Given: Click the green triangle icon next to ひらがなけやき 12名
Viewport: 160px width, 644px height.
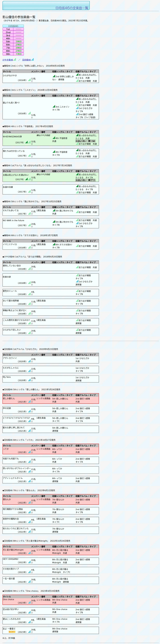Looking at the screenshot, I should click(29, 79).
